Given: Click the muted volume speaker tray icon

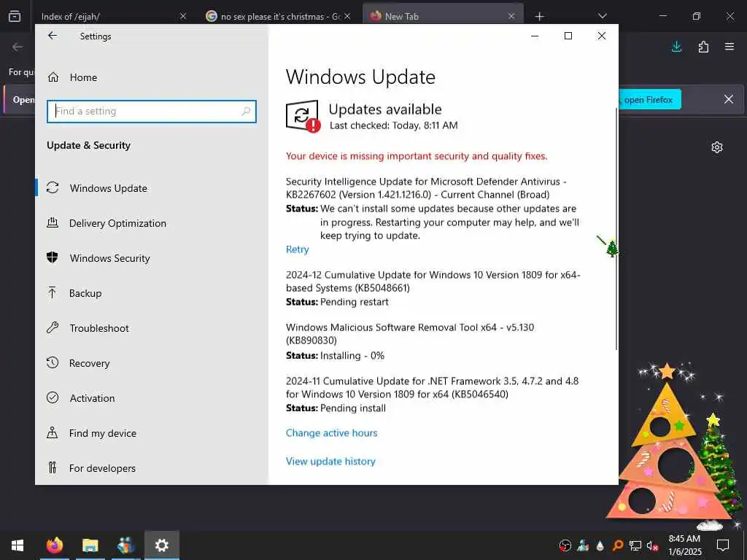Looking at the screenshot, I should (652, 545).
